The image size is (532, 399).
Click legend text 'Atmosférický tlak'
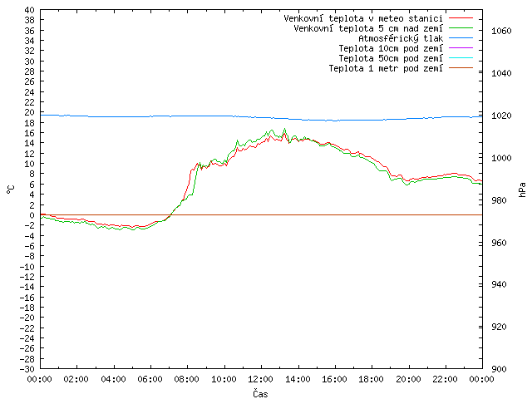pos(401,38)
